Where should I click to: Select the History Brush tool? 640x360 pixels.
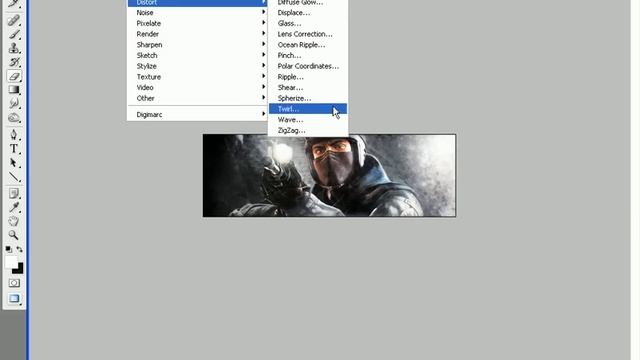pyautogui.click(x=14, y=62)
